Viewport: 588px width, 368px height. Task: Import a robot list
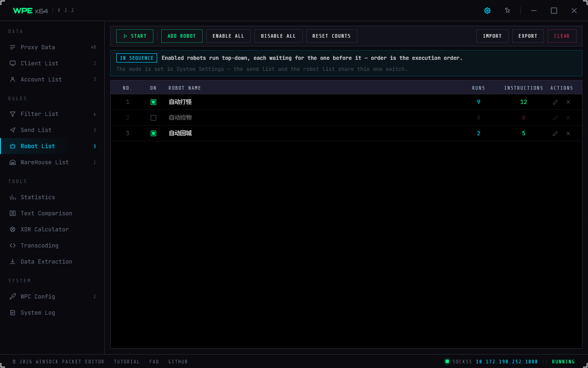click(x=492, y=36)
